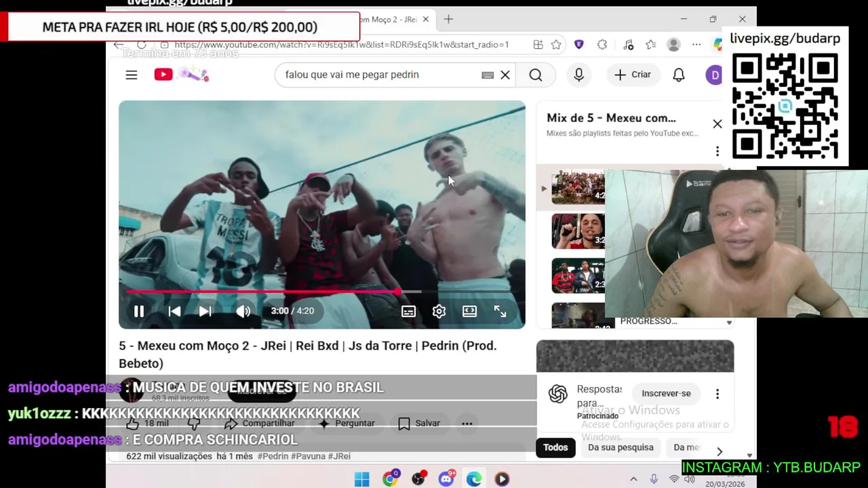Select the Todos filter chip
This screenshot has width=868, height=488.
(x=555, y=447)
